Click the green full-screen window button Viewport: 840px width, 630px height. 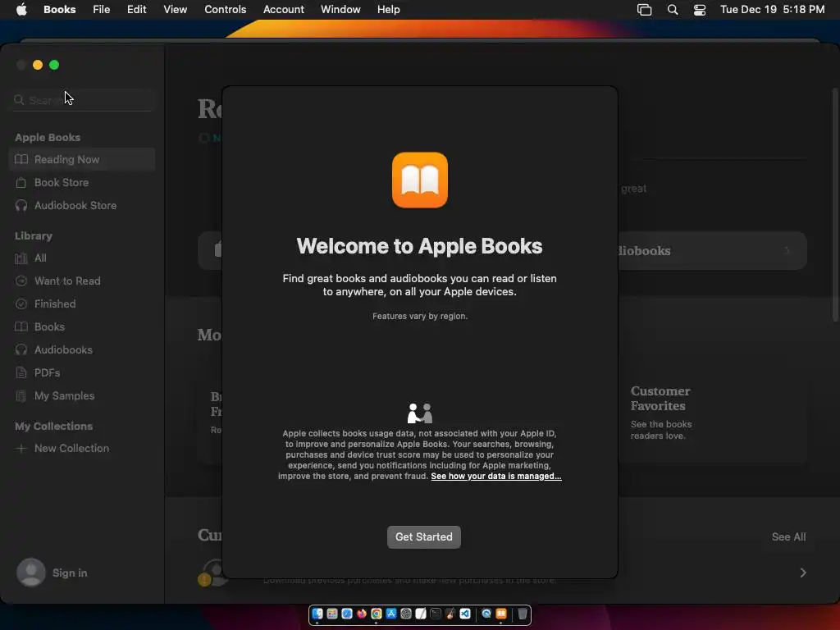click(x=54, y=65)
